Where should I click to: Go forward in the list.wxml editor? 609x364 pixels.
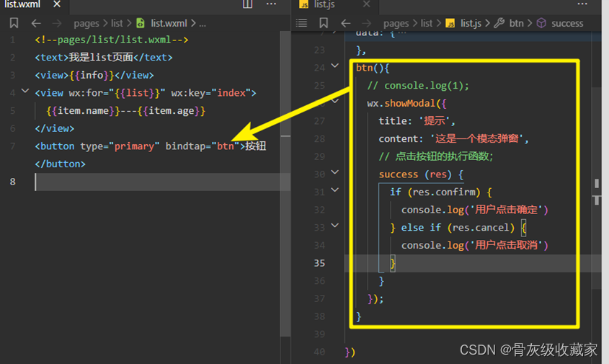click(x=57, y=23)
